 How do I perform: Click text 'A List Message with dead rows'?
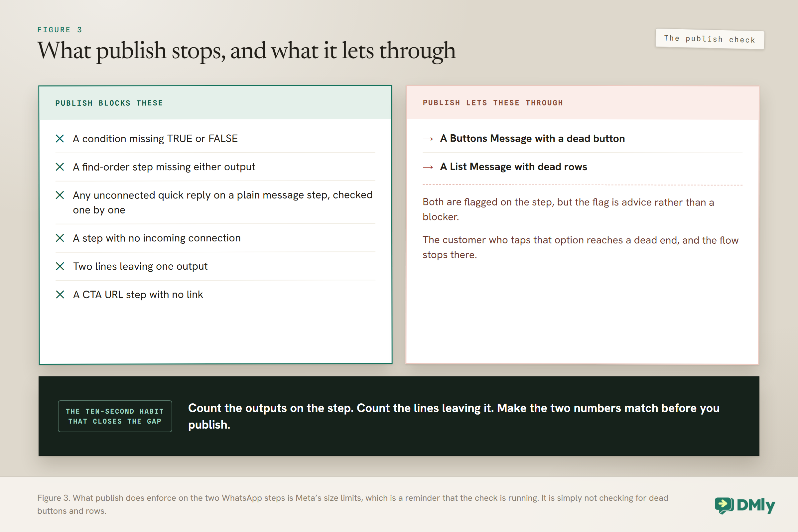coord(513,167)
